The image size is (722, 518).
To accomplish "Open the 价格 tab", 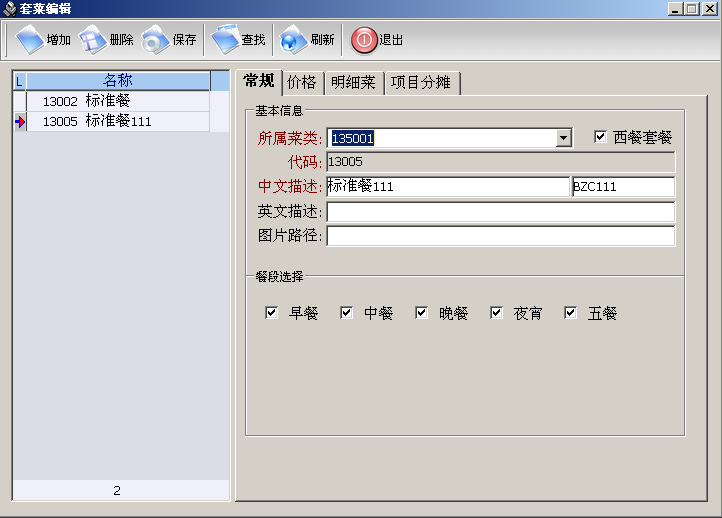I will [302, 82].
